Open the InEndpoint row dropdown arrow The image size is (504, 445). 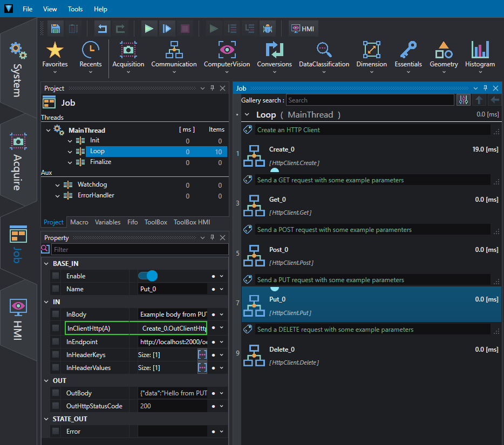221,342
